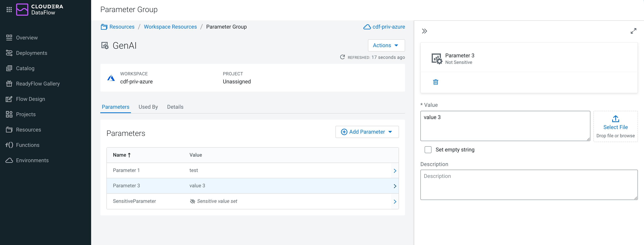Viewport: 644px width, 245px height.
Task: Navigate to Functions in the sidebar
Action: (28, 145)
